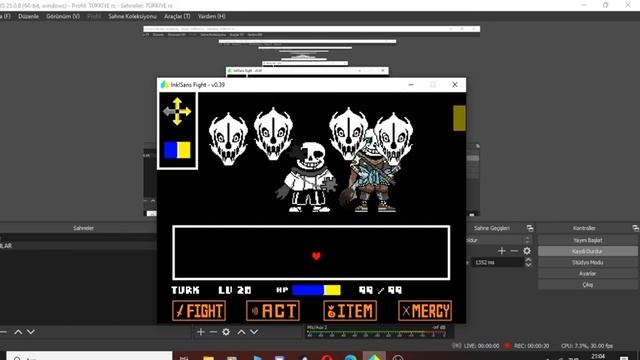Screen dimensions: 640x360
Task: Click the FIGHT button in the game
Action: pos(199,311)
